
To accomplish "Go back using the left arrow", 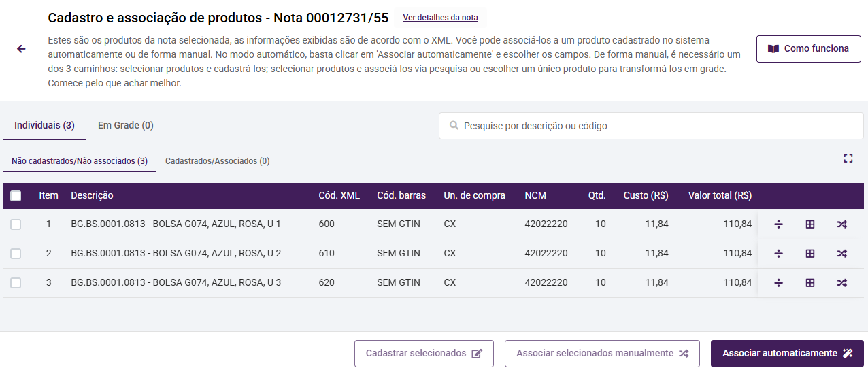I will click(x=22, y=49).
